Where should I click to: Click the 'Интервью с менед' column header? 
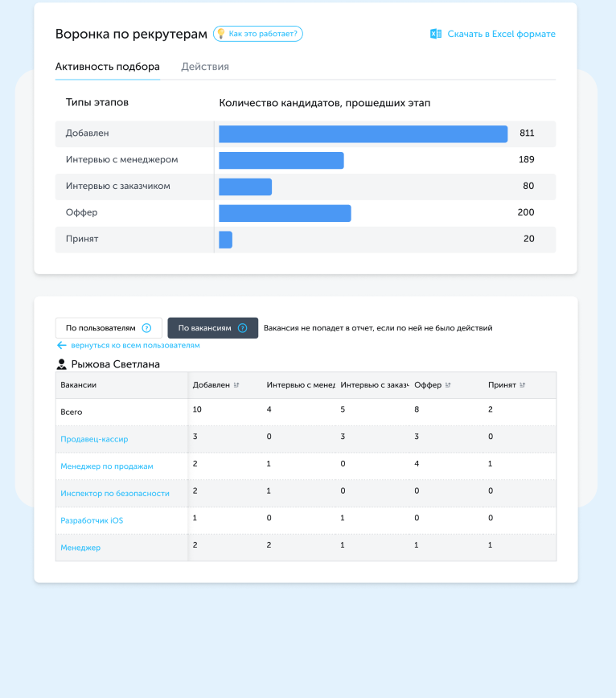(301, 385)
